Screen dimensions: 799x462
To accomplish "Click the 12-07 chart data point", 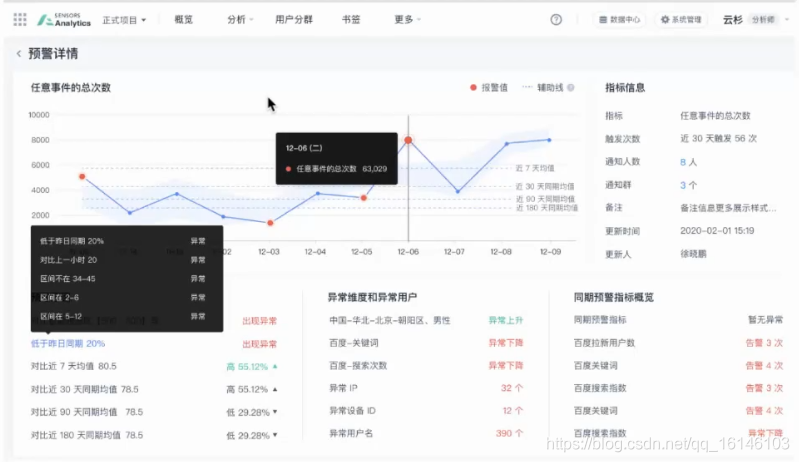I will 458,192.
